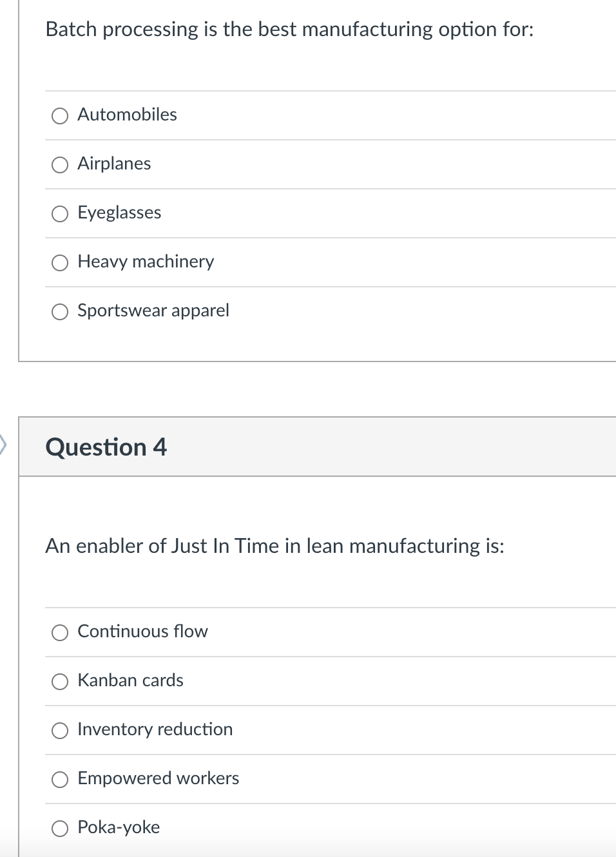Viewport: 616px width, 857px height.
Task: Choose the Airplanes radio option
Action: point(60,165)
